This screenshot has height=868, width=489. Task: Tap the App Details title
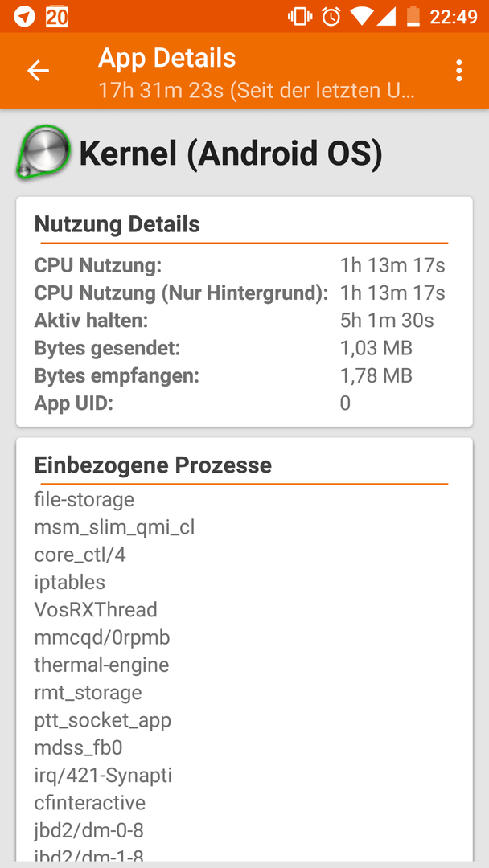pyautogui.click(x=166, y=58)
